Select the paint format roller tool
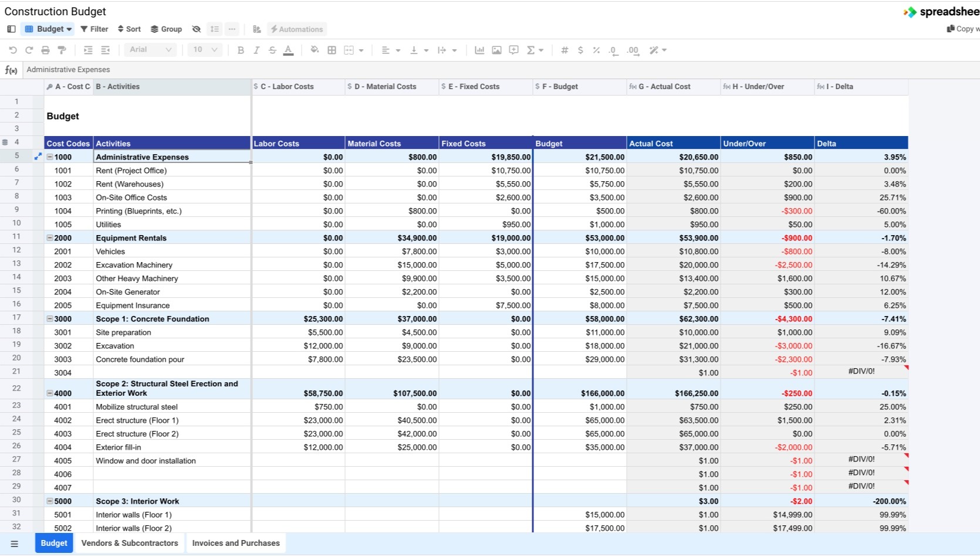980x557 pixels. pyautogui.click(x=62, y=50)
